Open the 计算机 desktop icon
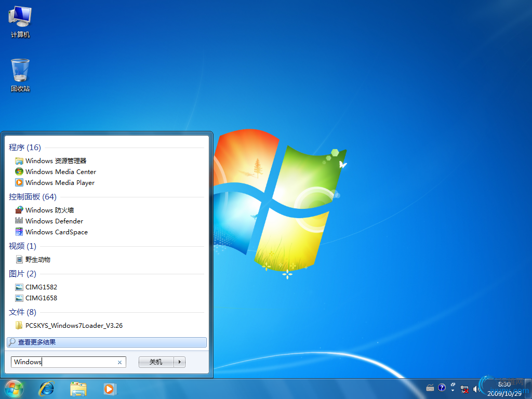The width and height of the screenshot is (532, 399). (20, 22)
